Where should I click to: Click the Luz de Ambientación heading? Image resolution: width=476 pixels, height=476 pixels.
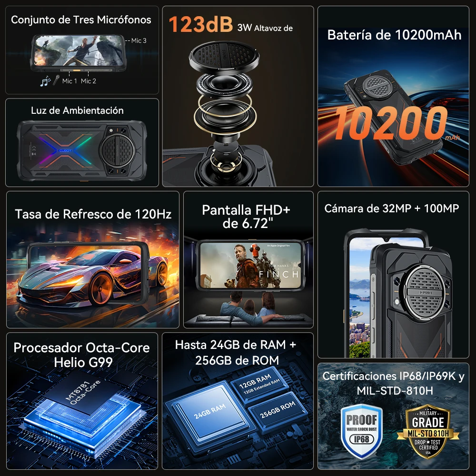pyautogui.click(x=77, y=110)
